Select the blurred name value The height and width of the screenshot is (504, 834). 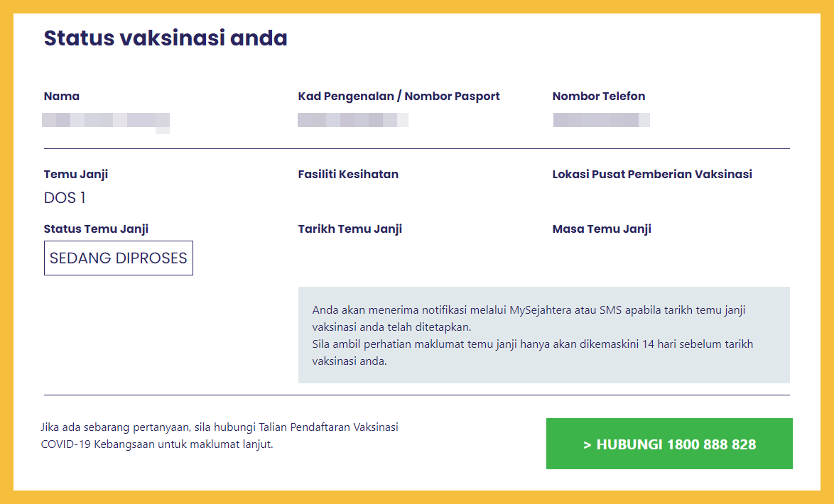pyautogui.click(x=105, y=120)
